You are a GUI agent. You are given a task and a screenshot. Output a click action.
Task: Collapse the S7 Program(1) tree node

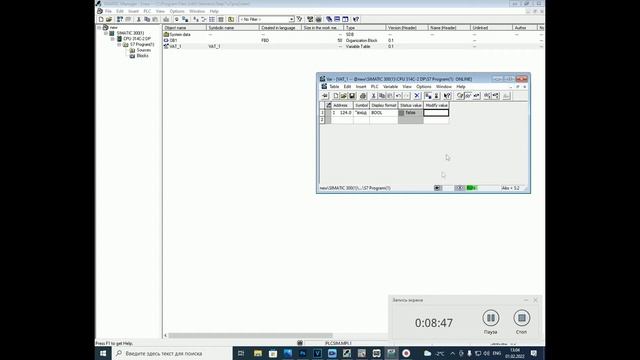[119, 44]
